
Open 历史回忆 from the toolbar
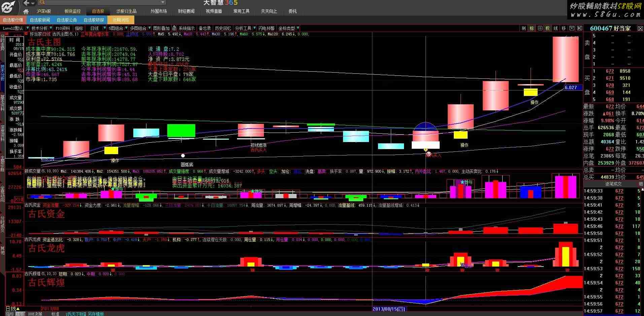[223, 28]
